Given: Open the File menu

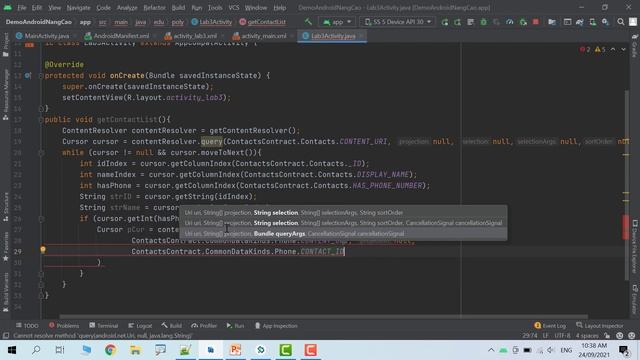Looking at the screenshot, I should 22,8.
